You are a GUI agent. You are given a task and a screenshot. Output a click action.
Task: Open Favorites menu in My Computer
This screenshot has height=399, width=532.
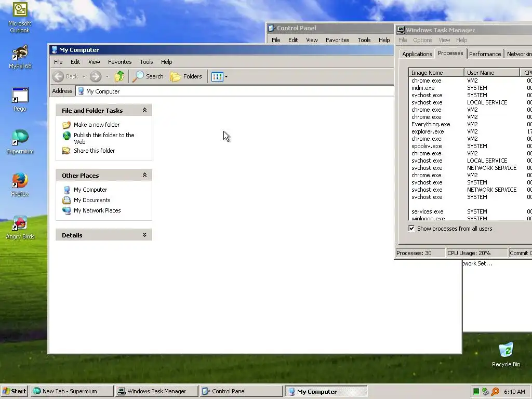point(120,62)
